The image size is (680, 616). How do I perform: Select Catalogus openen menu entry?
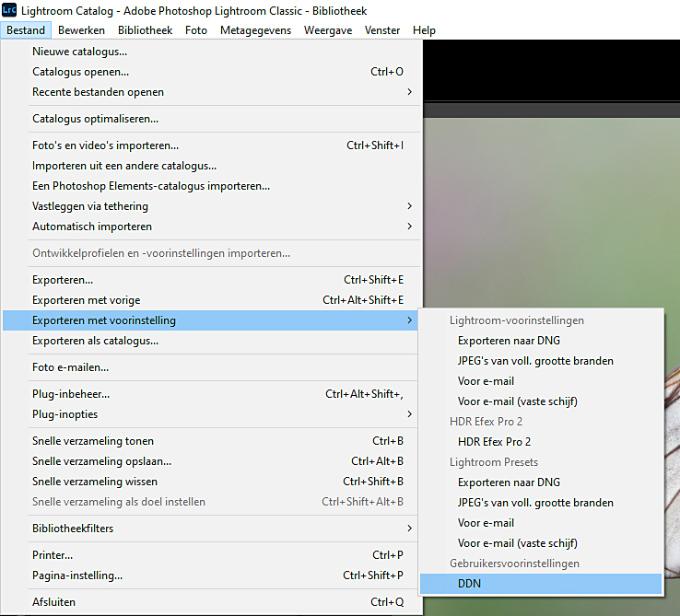point(80,72)
